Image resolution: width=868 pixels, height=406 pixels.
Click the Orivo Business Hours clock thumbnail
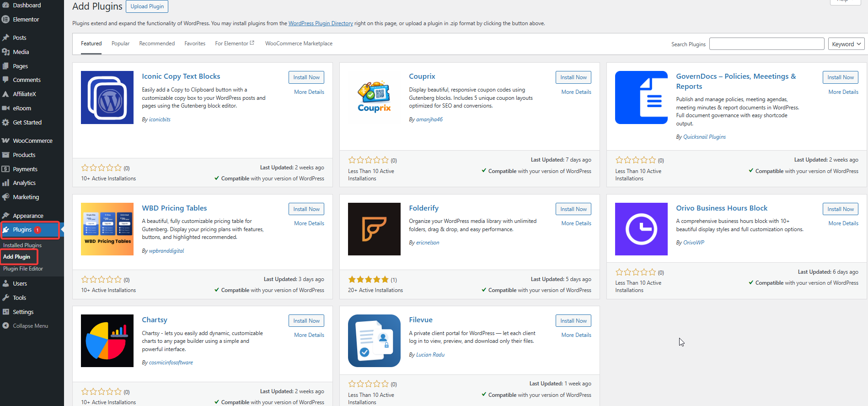point(641,229)
